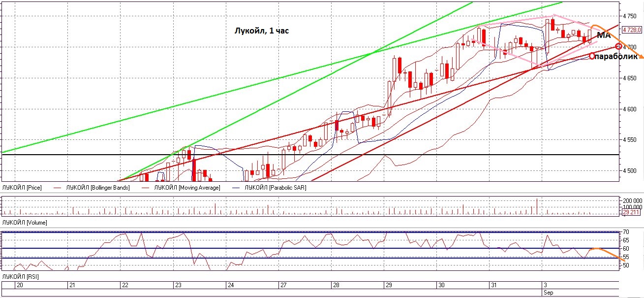Select the ЛУКОЙЛ [Bollinger Bands] legend entry
Screen dimensions: 644x298
[98, 188]
